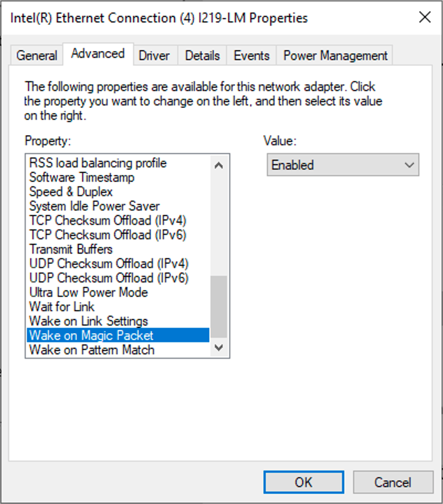This screenshot has width=443, height=504.
Task: Select Software Timestamp property
Action: [118, 178]
